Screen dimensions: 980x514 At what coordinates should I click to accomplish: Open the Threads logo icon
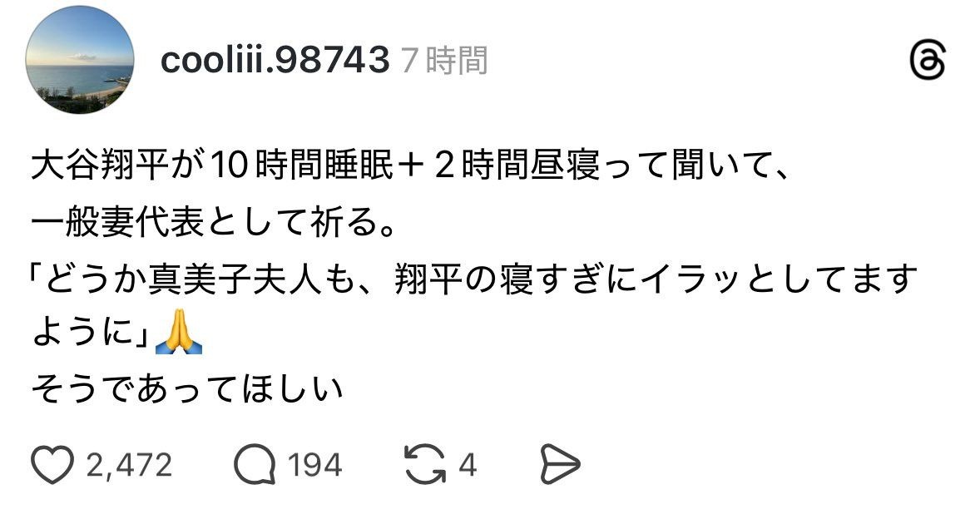(x=928, y=62)
